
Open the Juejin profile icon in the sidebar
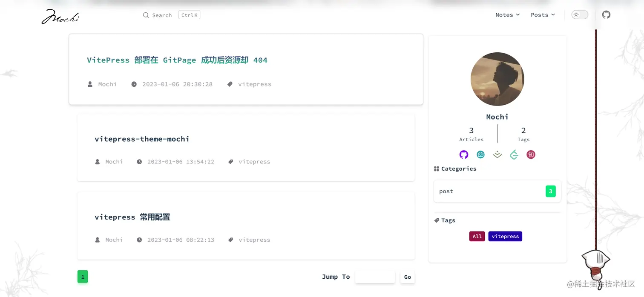[497, 154]
